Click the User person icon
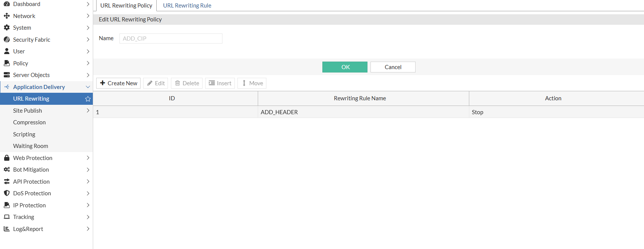 pyautogui.click(x=7, y=51)
